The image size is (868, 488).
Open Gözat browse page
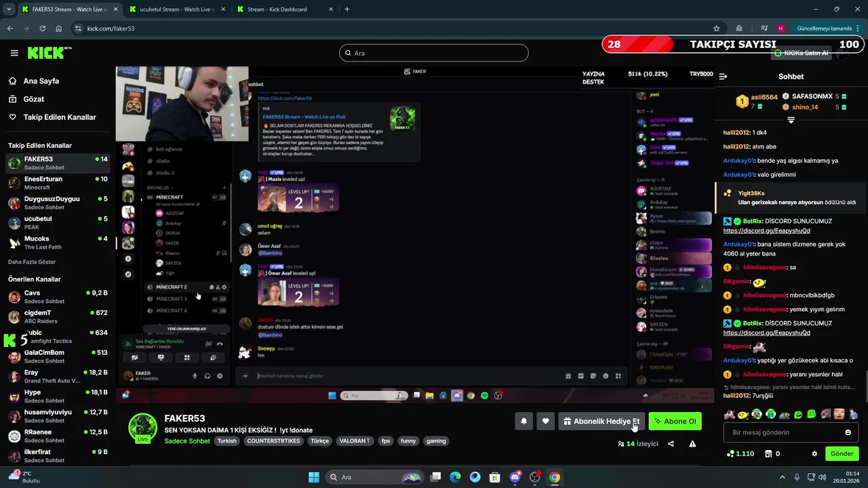33,99
